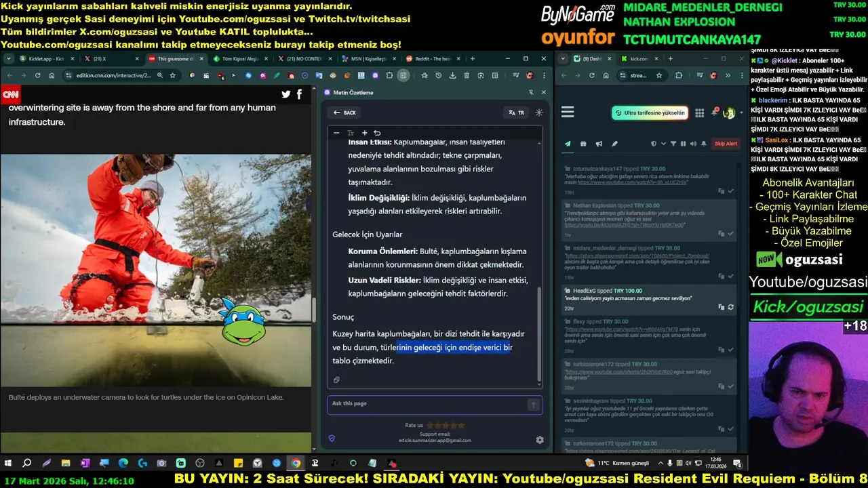Image resolution: width=868 pixels, height=488 pixels.
Task: Copy the summary text icon
Action: tap(336, 380)
